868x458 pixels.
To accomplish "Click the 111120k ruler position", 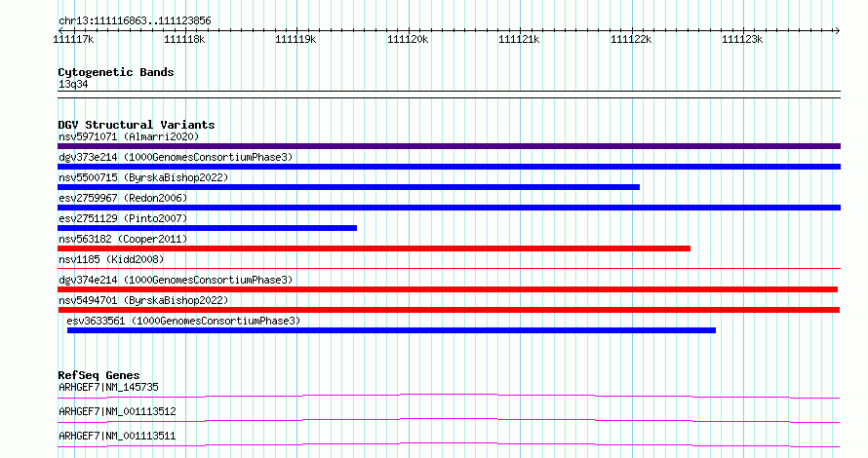I will pyautogui.click(x=408, y=39).
